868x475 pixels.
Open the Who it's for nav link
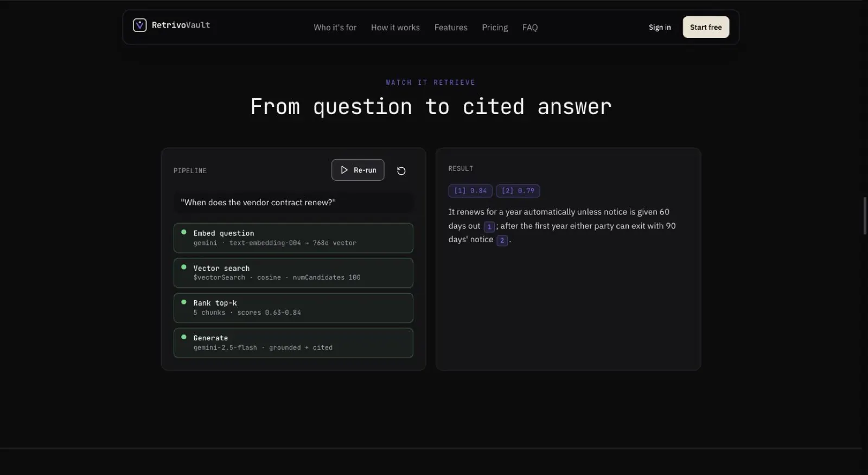(335, 27)
